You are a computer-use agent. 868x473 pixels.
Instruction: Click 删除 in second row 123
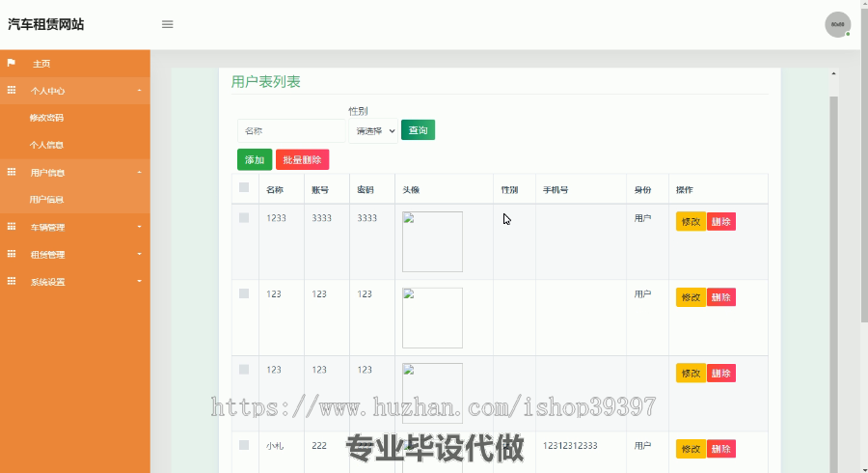point(720,297)
